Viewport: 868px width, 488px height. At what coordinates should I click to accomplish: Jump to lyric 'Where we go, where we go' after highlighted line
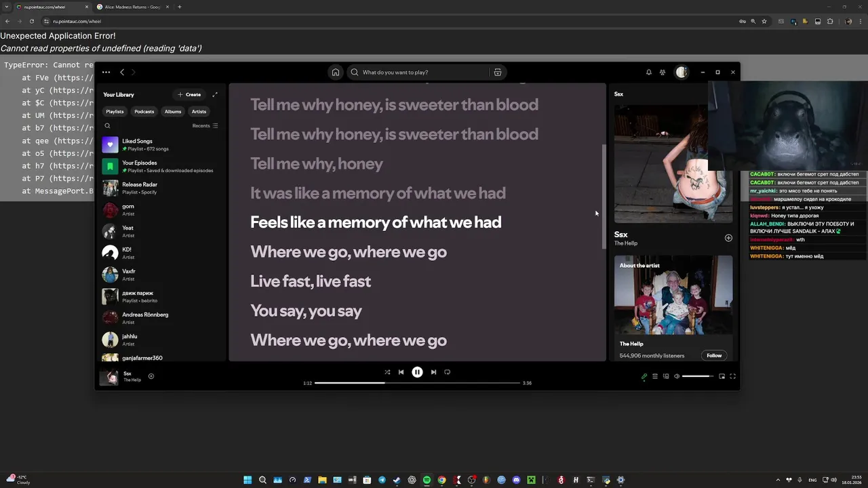coord(349,252)
